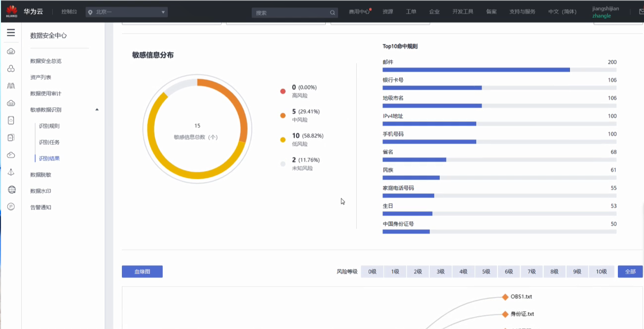Screen dimensions: 644x329
Task: Open 资源 in top navigation
Action: (x=388, y=12)
